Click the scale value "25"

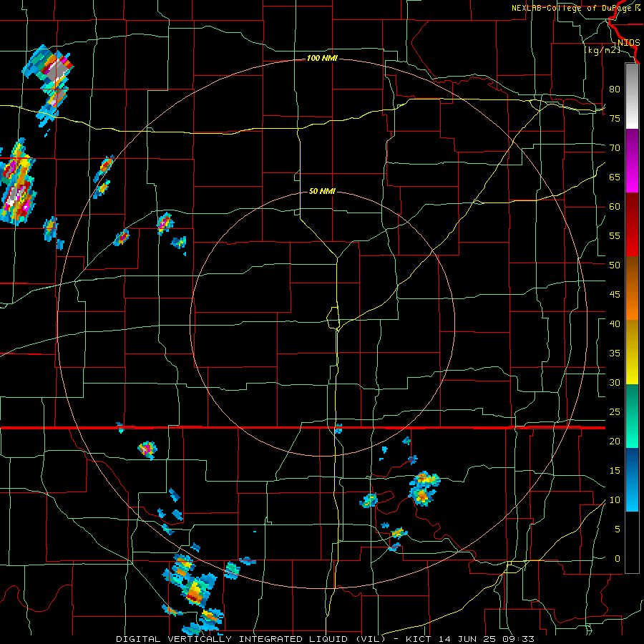615,412
